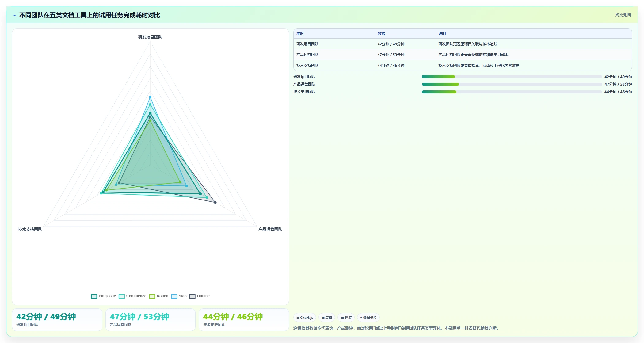Image resolution: width=644 pixels, height=343 pixels.
Task: Click the 表格 tag chip
Action: coord(327,318)
